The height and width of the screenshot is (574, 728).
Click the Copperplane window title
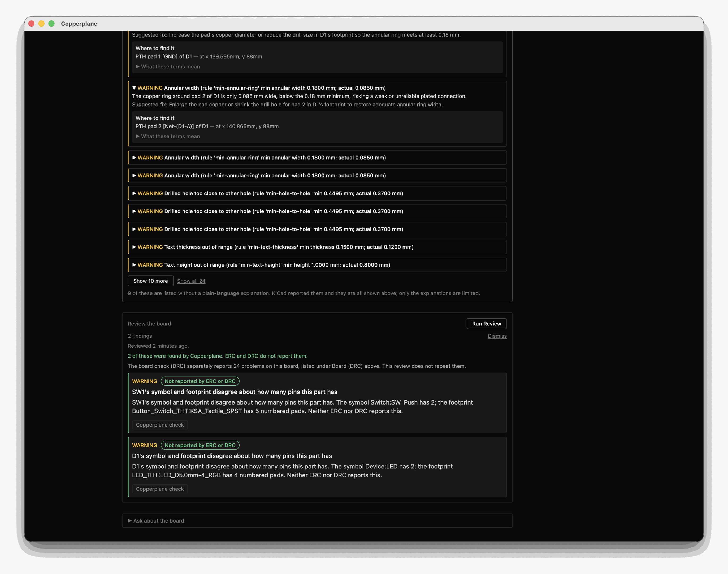pyautogui.click(x=79, y=24)
